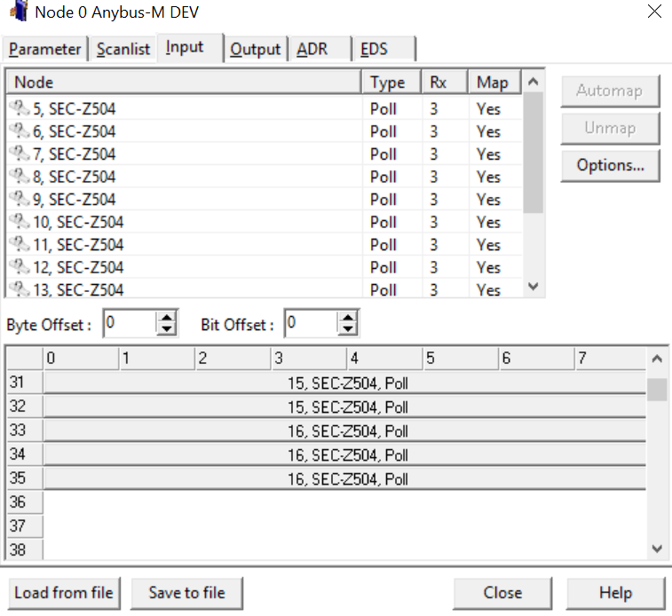Increase the Bit Offset value
The width and height of the screenshot is (672, 616).
[x=348, y=318]
